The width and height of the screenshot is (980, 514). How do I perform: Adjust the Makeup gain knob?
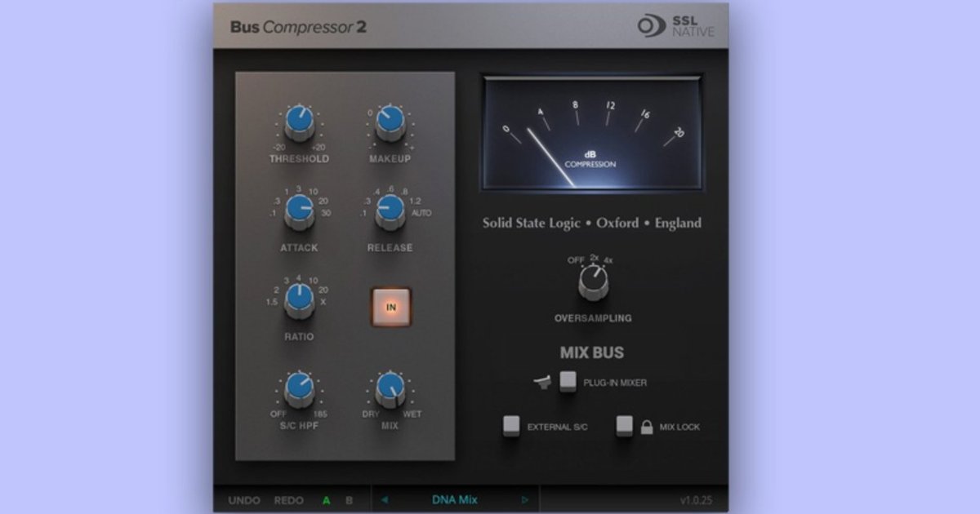pyautogui.click(x=390, y=124)
